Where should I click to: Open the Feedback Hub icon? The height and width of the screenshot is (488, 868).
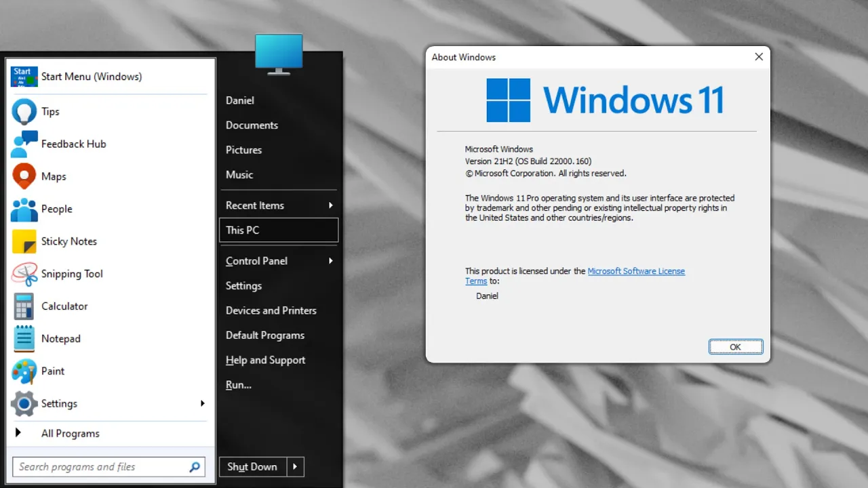coord(24,144)
